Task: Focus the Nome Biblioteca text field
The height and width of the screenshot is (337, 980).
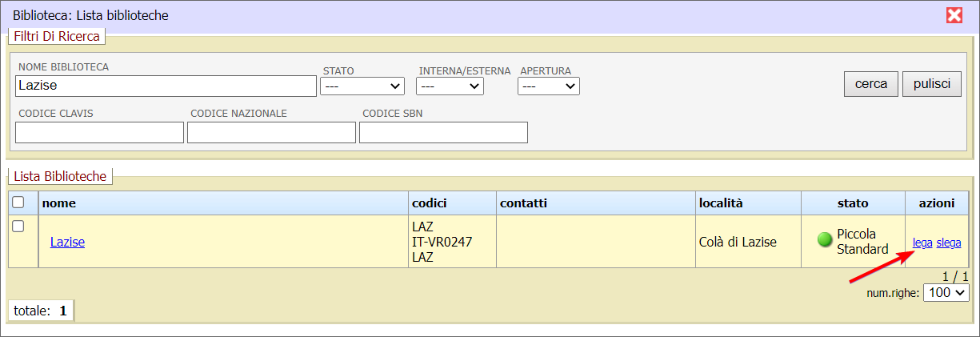Action: (x=166, y=86)
